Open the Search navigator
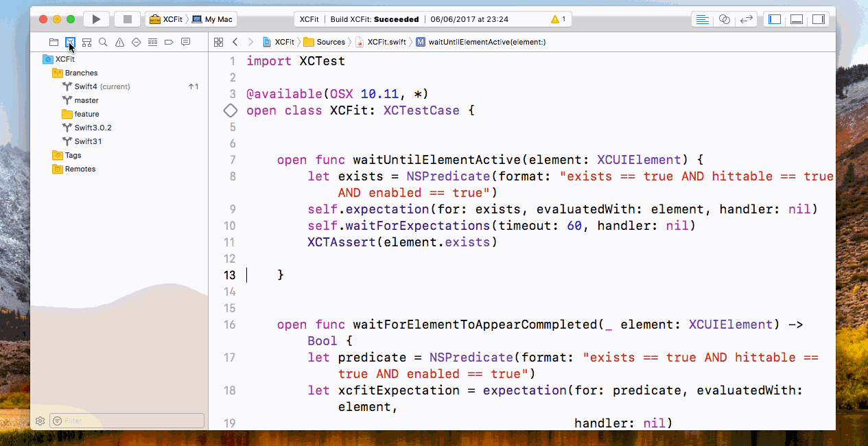868x446 pixels. pyautogui.click(x=103, y=42)
